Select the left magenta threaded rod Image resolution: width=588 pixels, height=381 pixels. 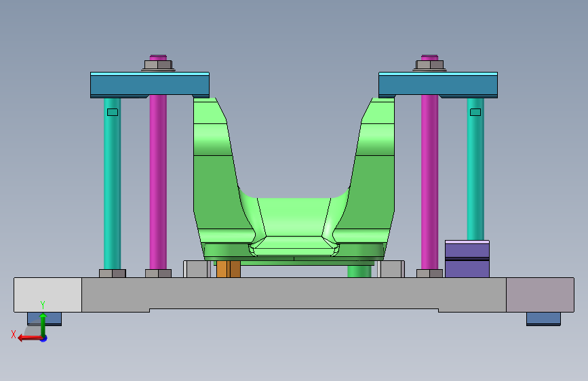click(x=158, y=182)
